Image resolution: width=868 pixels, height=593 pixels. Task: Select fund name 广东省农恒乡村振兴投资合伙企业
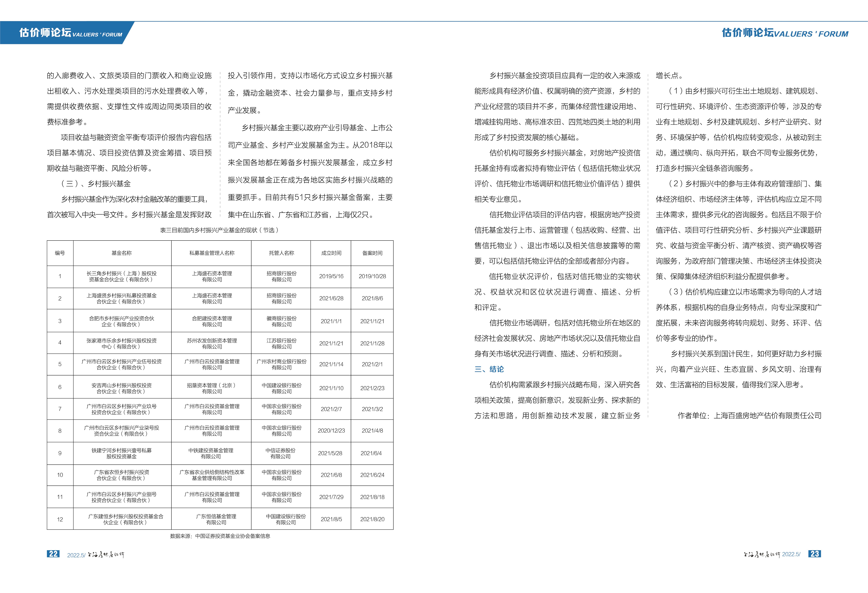[x=122, y=475]
